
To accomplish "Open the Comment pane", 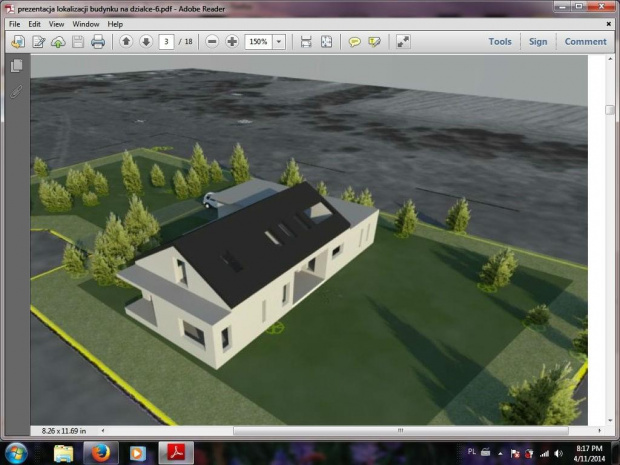I will pos(585,42).
